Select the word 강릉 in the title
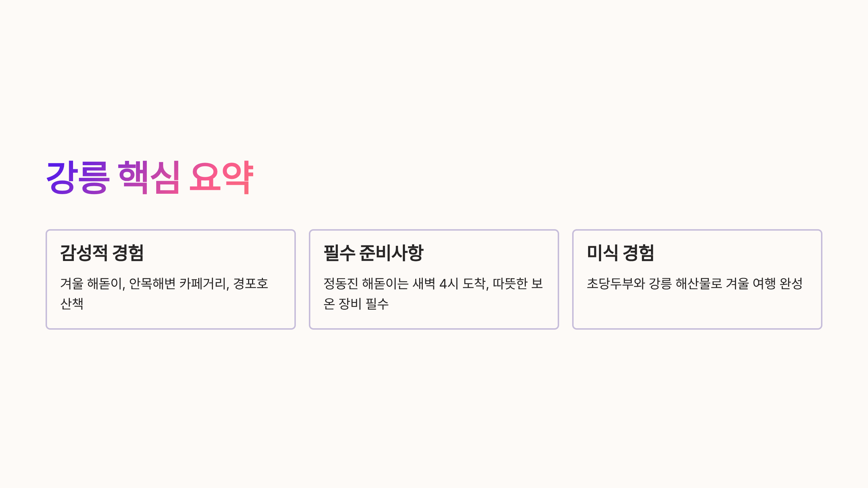Image resolution: width=868 pixels, height=488 pixels. (x=78, y=177)
